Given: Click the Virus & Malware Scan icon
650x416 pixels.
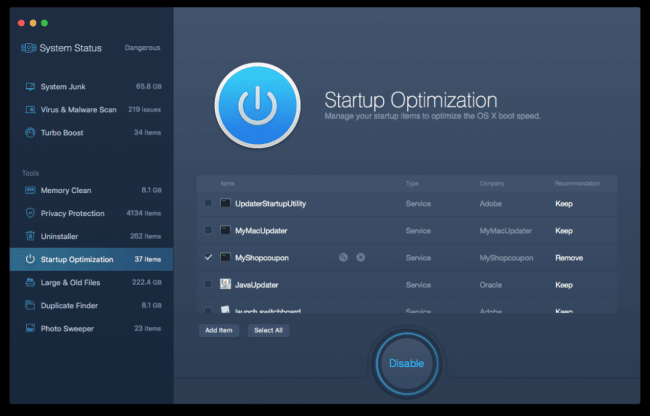Looking at the screenshot, I should coord(30,109).
